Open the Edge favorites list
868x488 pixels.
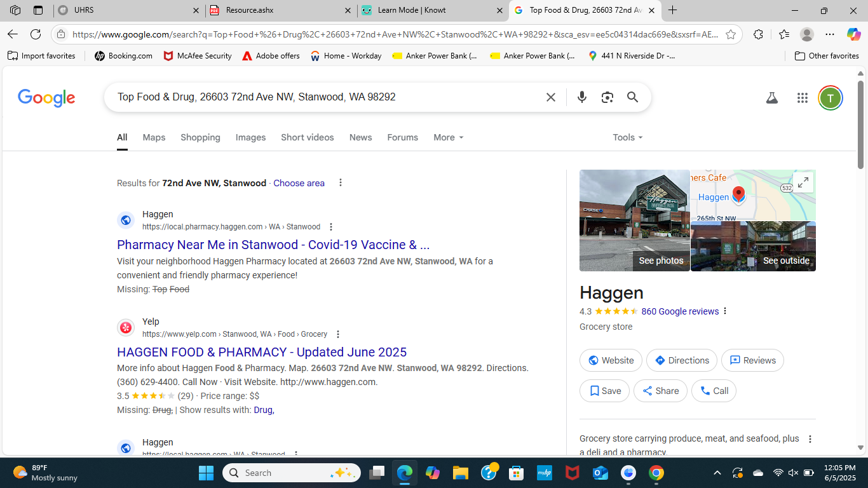click(x=783, y=34)
